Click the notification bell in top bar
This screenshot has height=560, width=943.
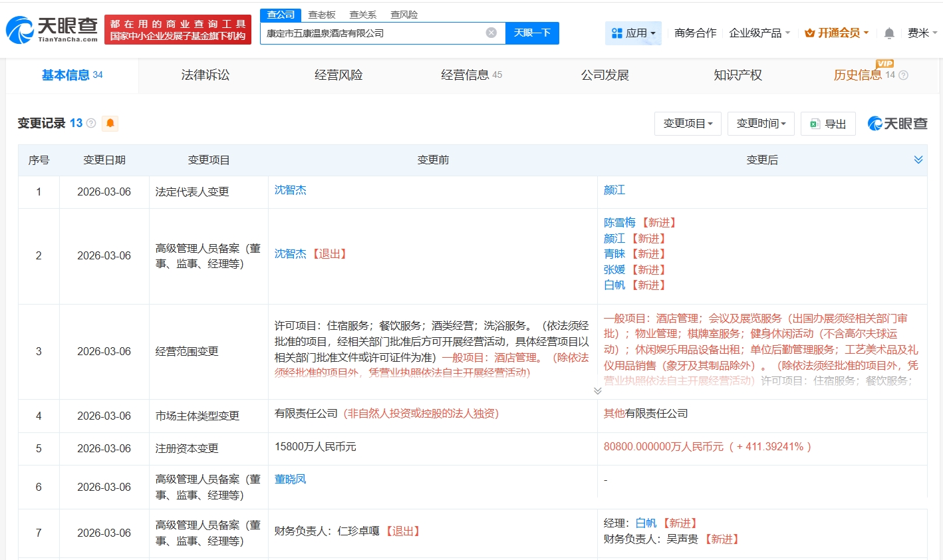(889, 33)
